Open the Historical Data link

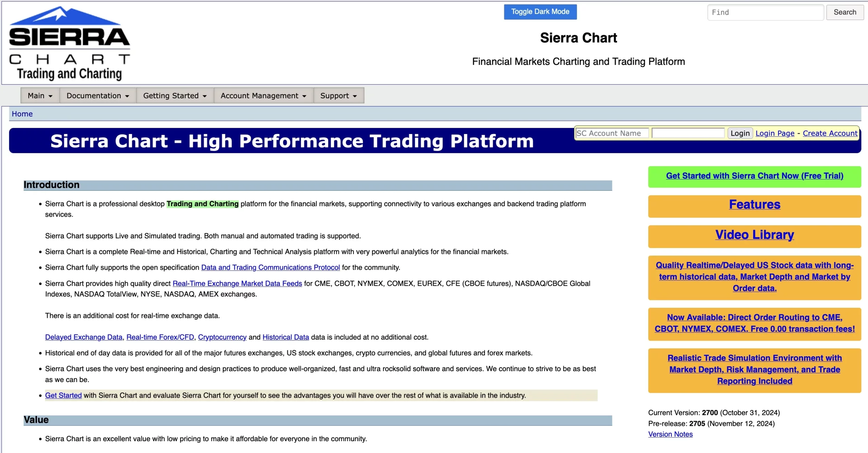click(x=285, y=337)
